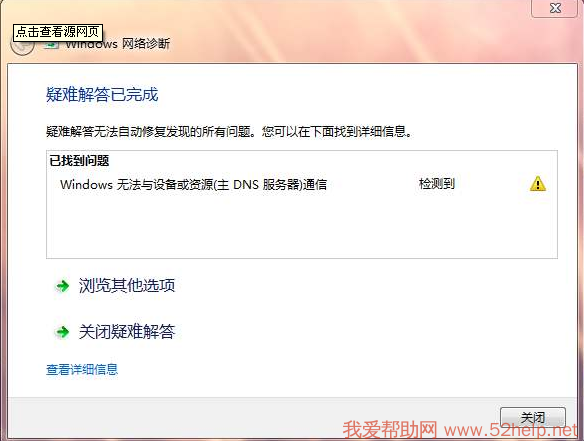This screenshot has height=441, width=584.
Task: Click the Windows 网络诊断 title icon
Action: 52,44
